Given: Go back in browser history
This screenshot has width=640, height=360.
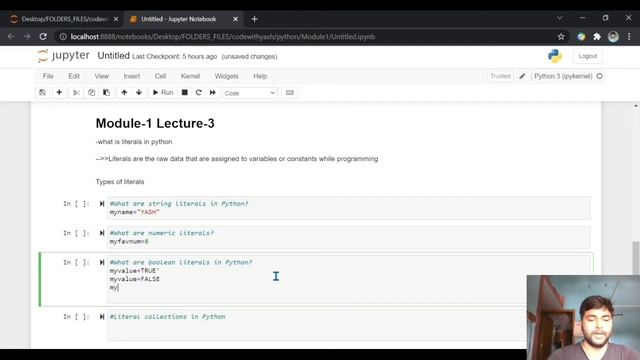Looking at the screenshot, I should [11, 37].
